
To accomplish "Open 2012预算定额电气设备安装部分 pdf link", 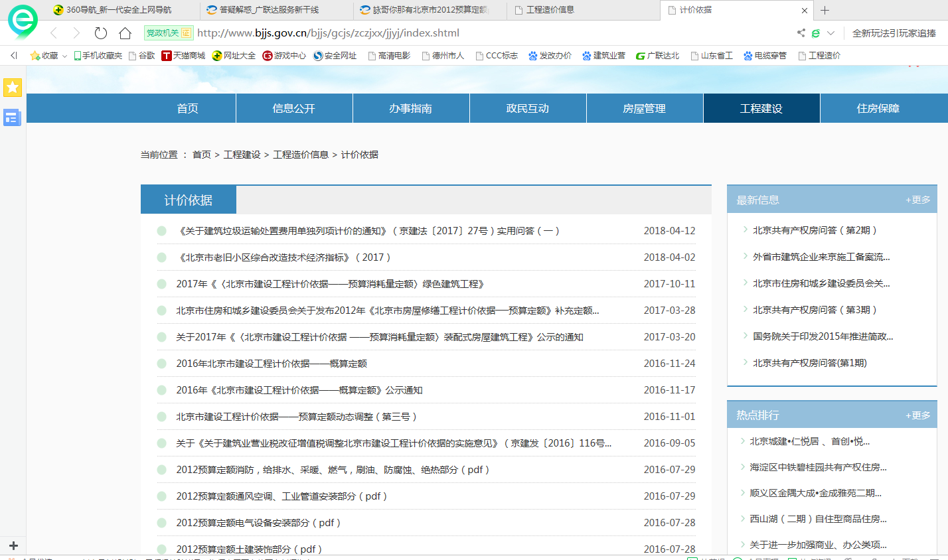I will [259, 523].
